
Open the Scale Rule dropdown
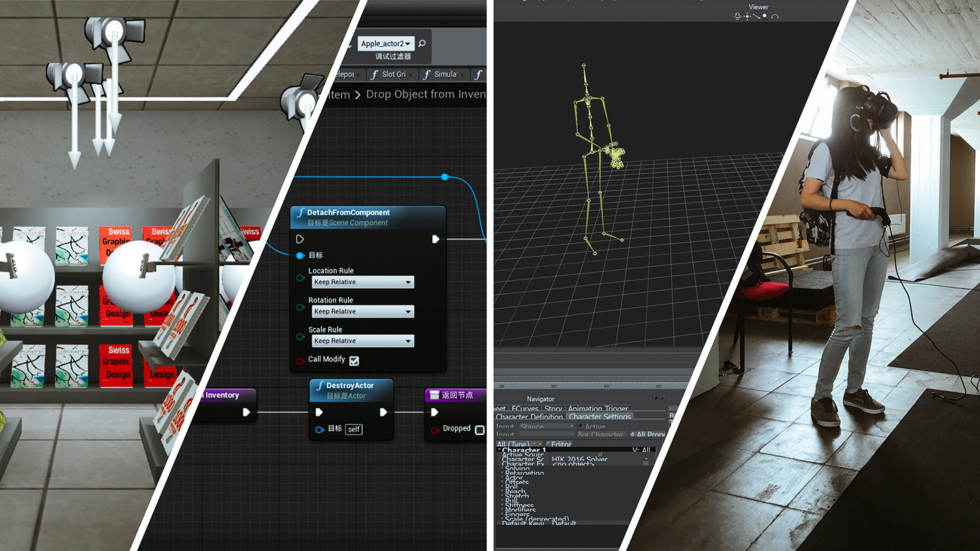[363, 341]
